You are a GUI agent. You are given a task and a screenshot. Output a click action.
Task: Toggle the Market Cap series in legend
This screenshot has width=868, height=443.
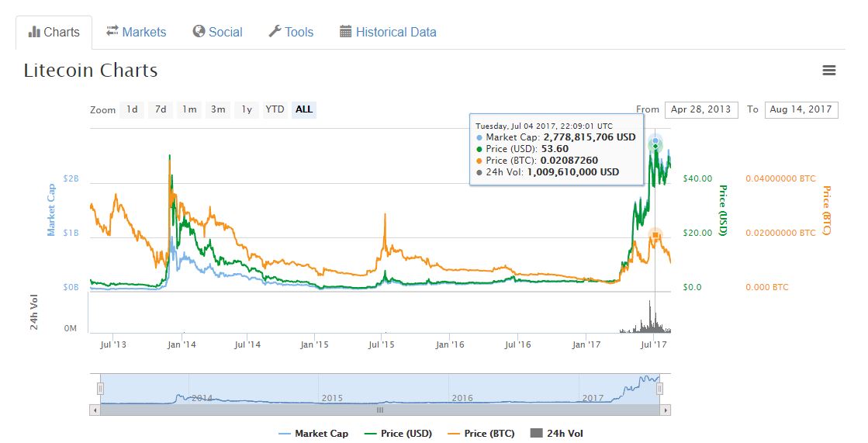pyautogui.click(x=314, y=434)
